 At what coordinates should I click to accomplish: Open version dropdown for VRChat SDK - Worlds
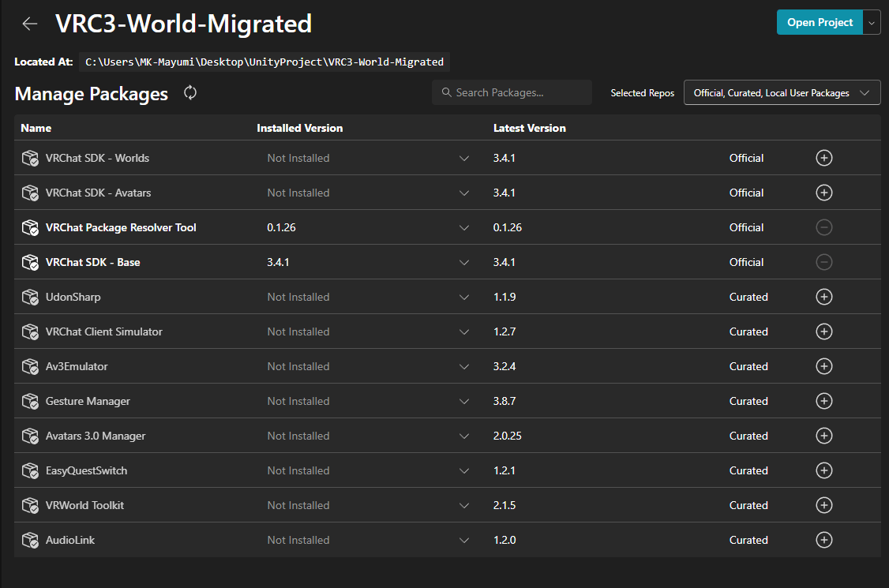(463, 158)
